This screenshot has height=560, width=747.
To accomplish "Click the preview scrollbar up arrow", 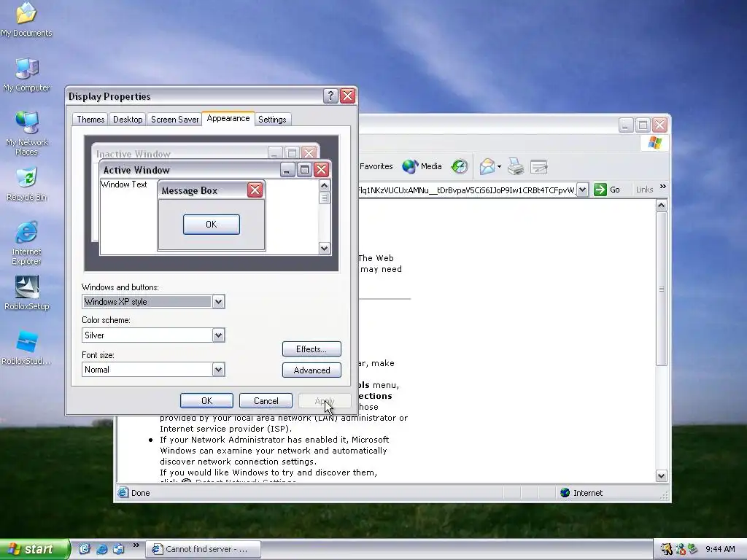I will click(325, 186).
